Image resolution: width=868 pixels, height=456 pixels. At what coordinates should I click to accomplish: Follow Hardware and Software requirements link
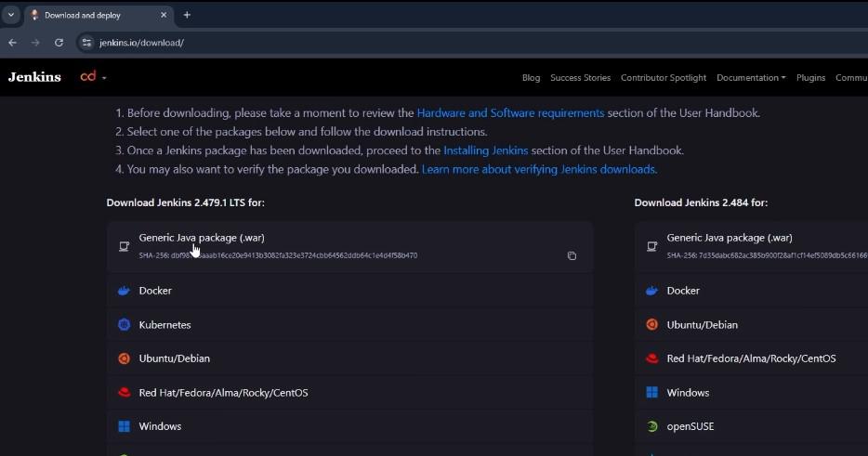pos(510,113)
